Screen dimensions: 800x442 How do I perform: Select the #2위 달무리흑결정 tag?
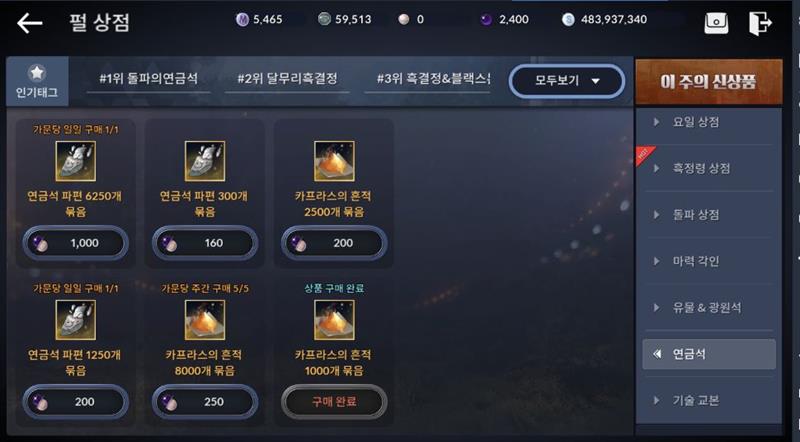pyautogui.click(x=287, y=79)
